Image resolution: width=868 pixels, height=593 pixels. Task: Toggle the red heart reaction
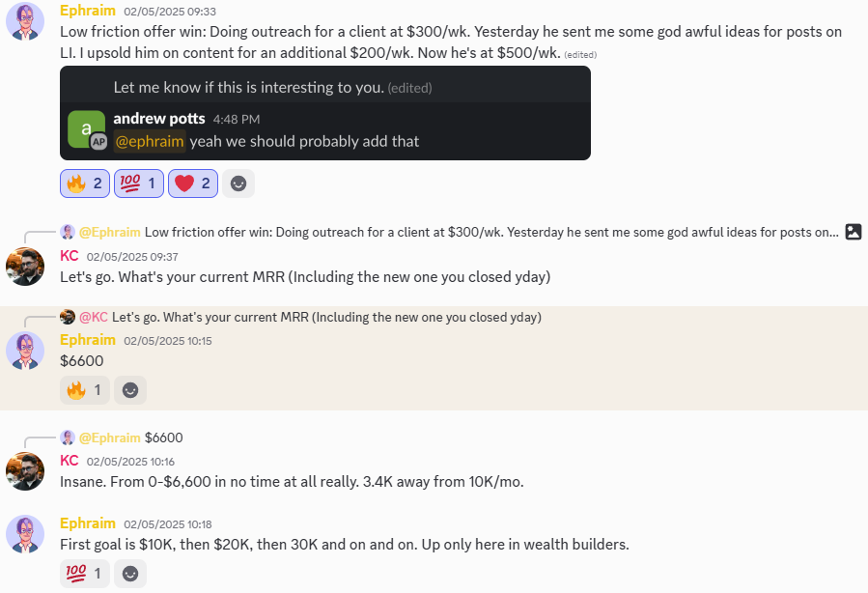(193, 184)
